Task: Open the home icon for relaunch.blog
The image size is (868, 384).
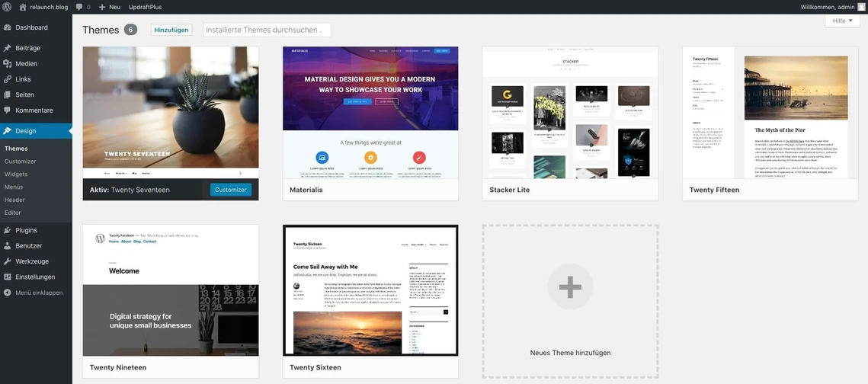Action: point(23,7)
